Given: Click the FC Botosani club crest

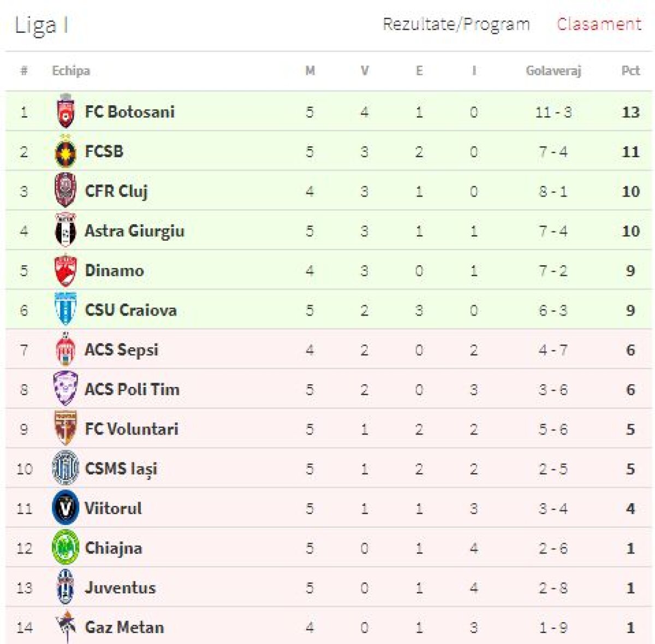Looking at the screenshot, I should click(x=65, y=111).
